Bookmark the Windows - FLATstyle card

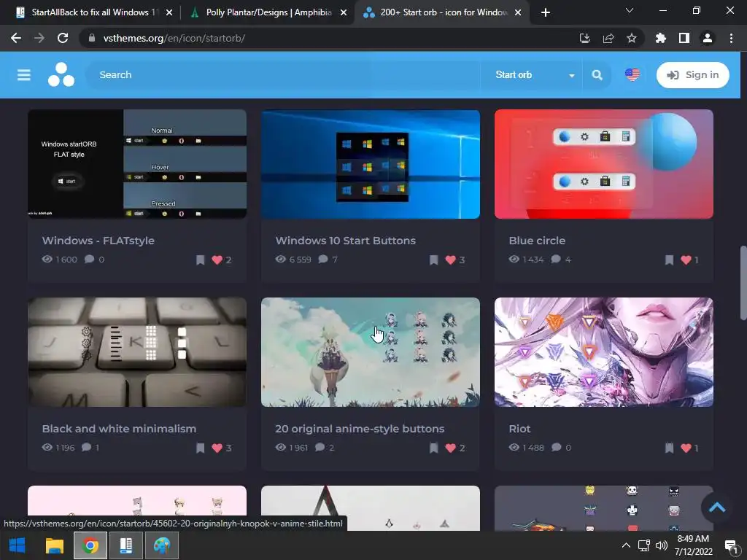pos(200,260)
